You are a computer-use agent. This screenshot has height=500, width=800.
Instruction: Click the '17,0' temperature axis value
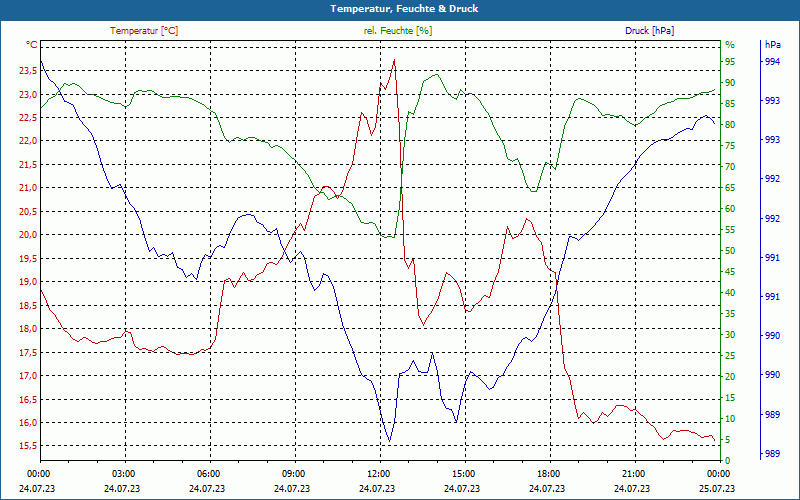(28, 376)
